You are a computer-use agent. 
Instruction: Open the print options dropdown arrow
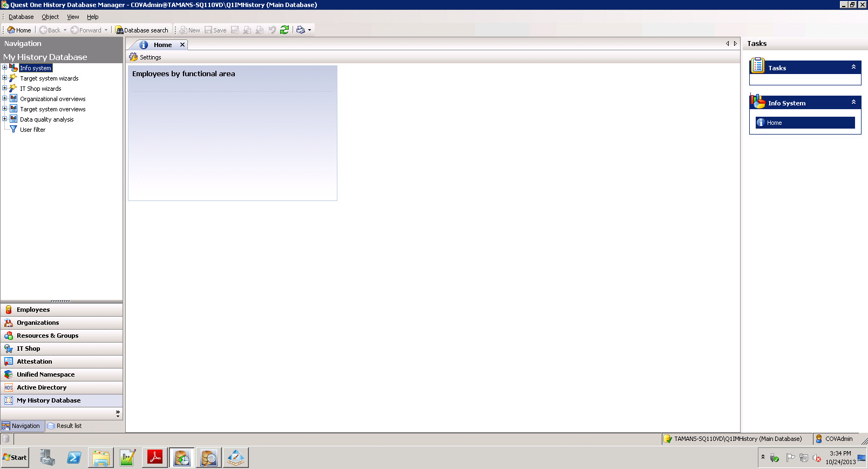(310, 30)
